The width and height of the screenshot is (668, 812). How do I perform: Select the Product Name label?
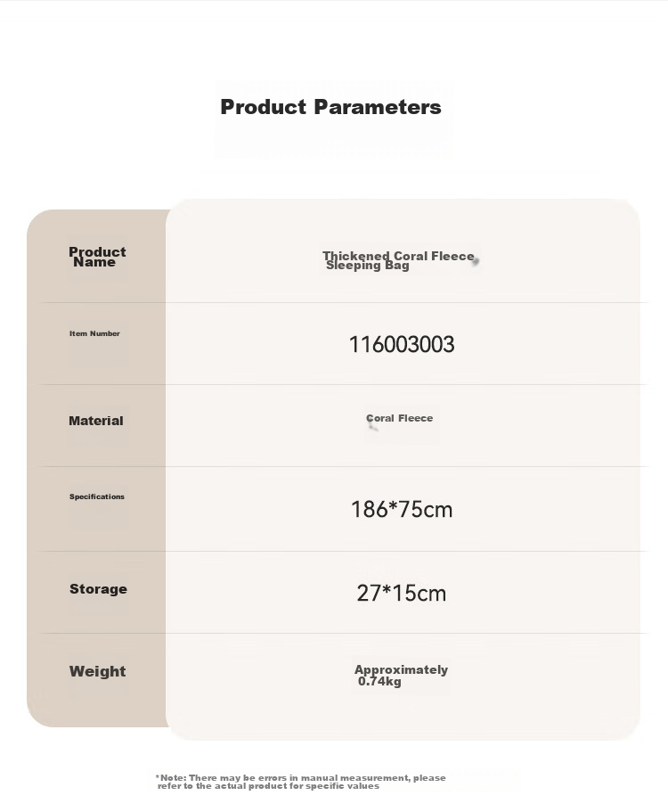pyautogui.click(x=97, y=257)
